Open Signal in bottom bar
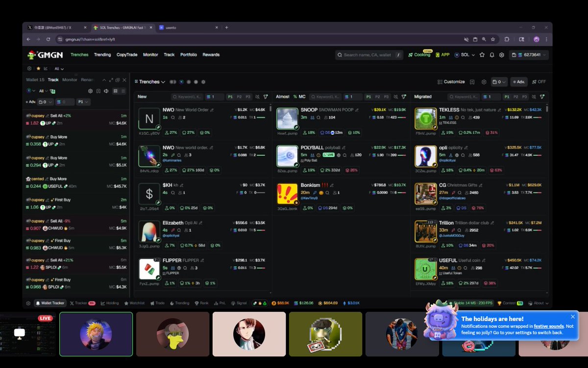 [x=239, y=303]
